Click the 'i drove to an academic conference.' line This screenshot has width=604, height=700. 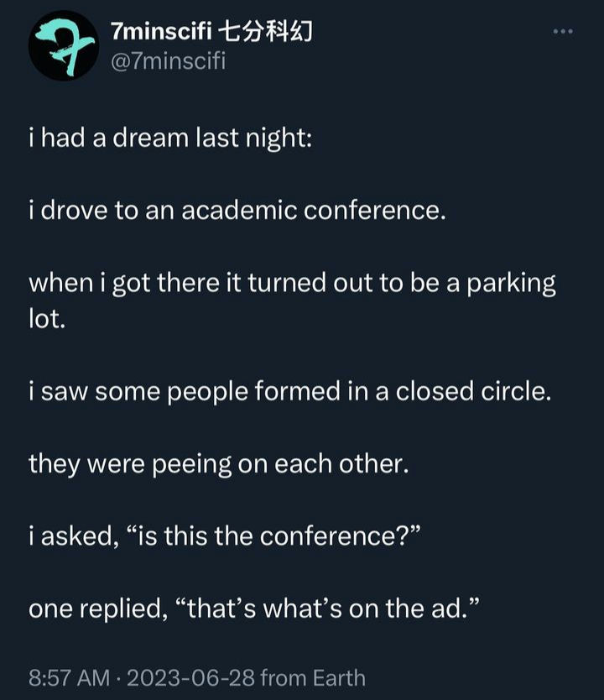[x=237, y=211]
